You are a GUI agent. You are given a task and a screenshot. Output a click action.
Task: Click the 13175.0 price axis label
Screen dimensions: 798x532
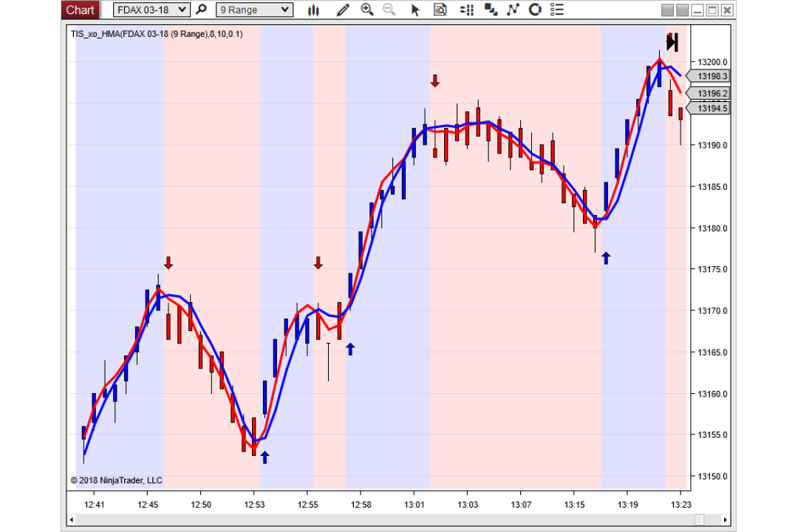click(x=712, y=269)
